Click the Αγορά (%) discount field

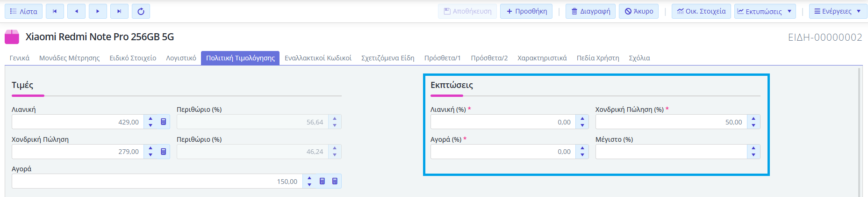pyautogui.click(x=503, y=152)
